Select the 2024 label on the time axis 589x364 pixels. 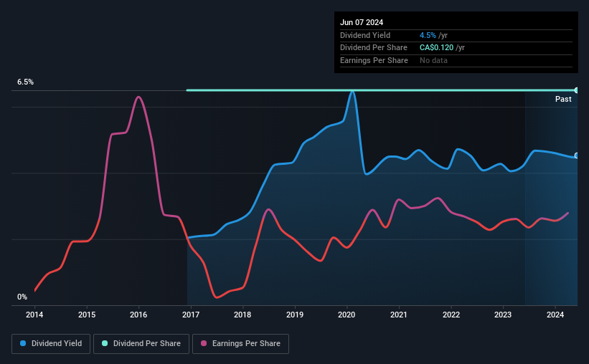click(555, 315)
